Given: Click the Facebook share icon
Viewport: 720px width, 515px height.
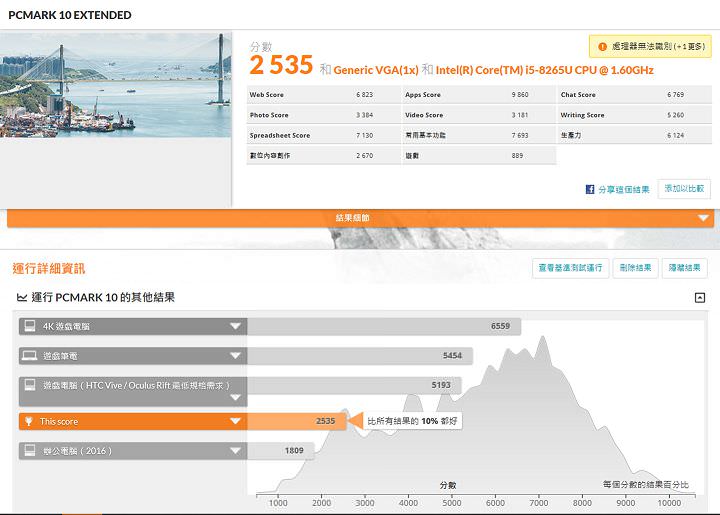Looking at the screenshot, I should pos(590,189).
